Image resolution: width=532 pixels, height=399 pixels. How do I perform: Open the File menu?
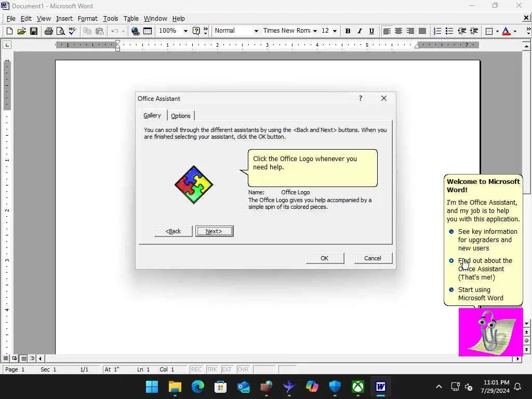11,18
